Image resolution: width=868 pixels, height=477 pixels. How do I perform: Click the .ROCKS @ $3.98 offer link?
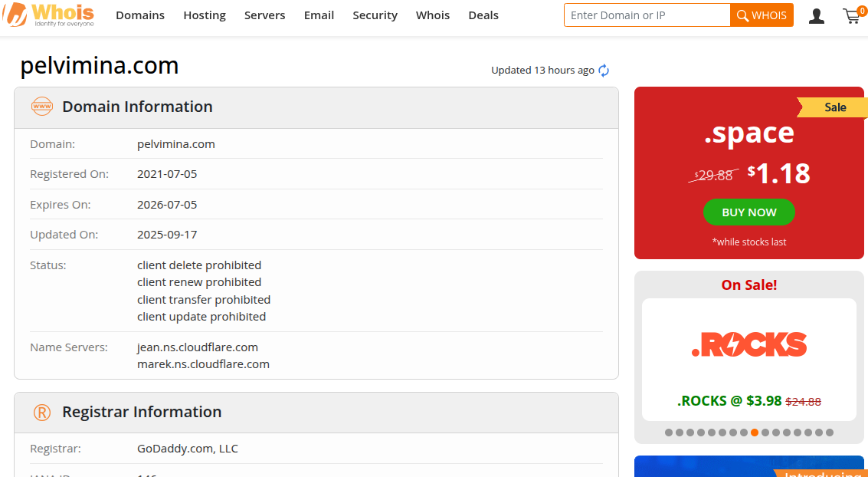tap(729, 401)
